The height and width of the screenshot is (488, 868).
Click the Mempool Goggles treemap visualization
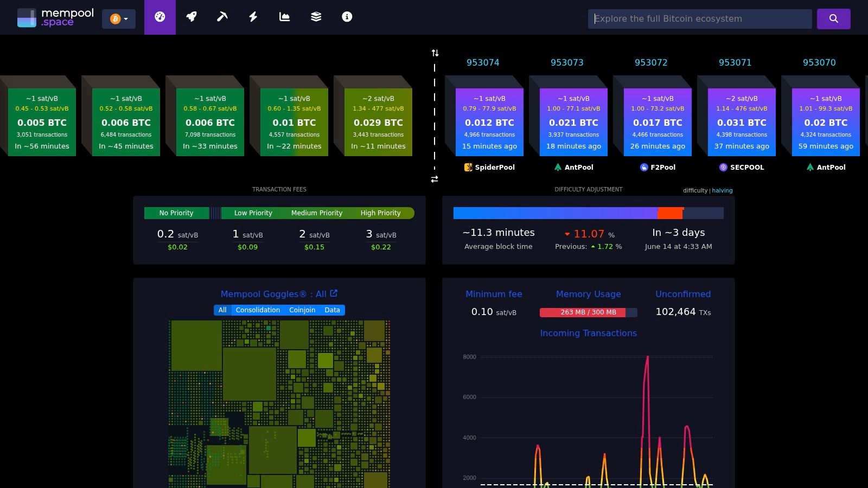(279, 403)
